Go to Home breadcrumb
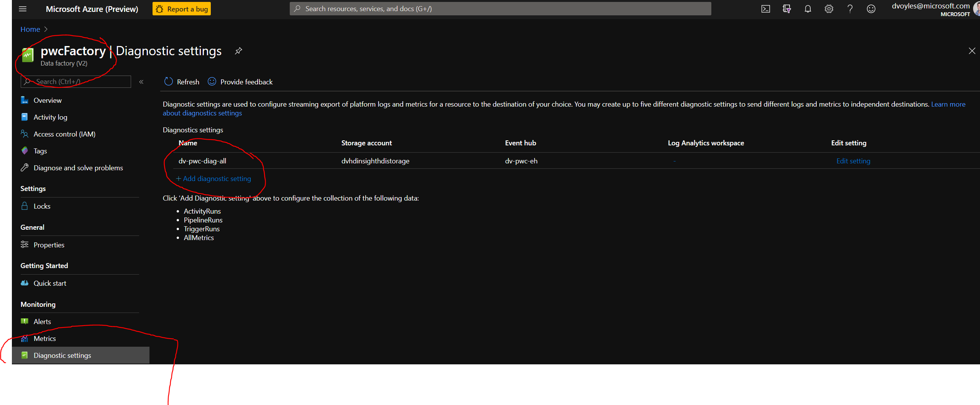980x405 pixels. click(30, 29)
